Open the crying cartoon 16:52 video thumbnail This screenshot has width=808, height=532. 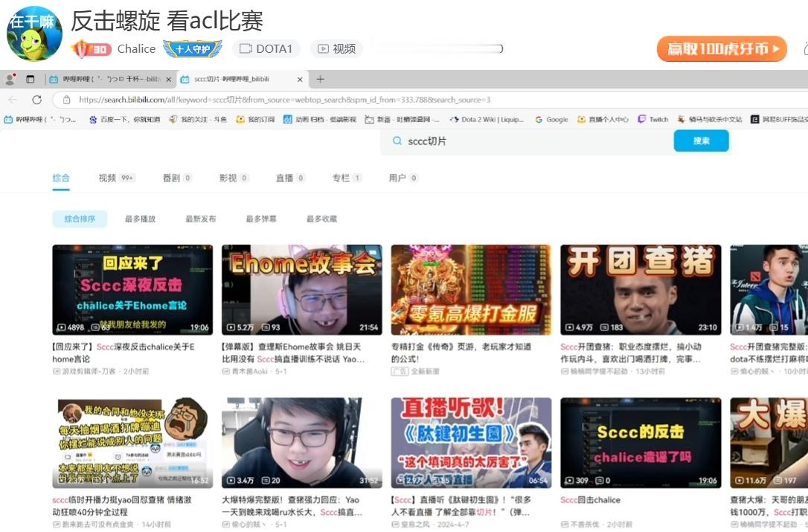coord(132,443)
